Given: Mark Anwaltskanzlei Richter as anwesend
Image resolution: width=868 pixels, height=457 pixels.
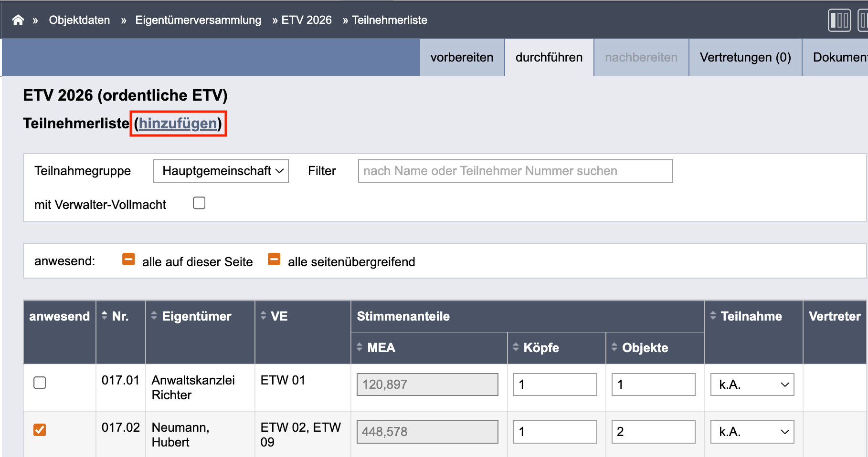Looking at the screenshot, I should click(40, 383).
